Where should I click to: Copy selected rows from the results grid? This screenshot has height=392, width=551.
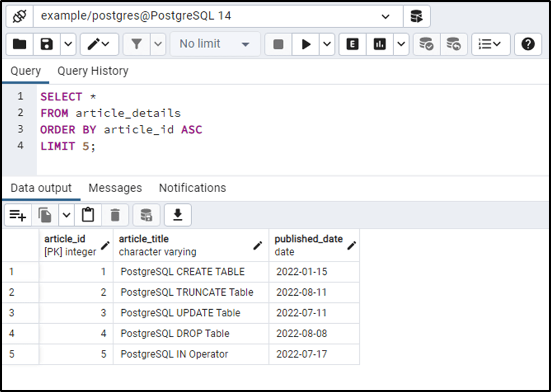pos(45,214)
